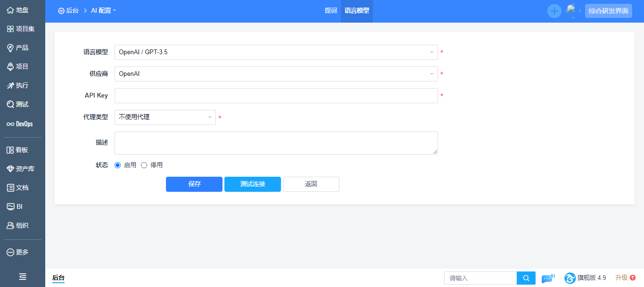Open the 项目集 program icon

click(10, 29)
